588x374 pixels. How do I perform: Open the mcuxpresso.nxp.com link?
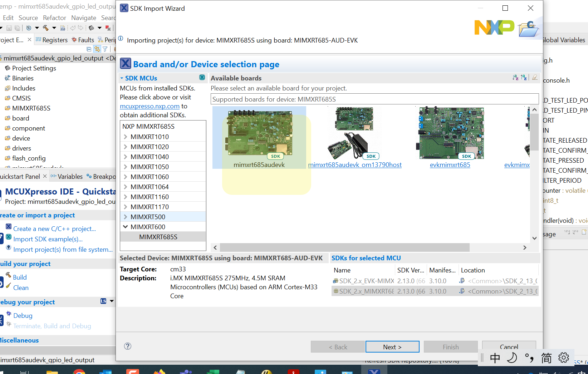tap(150, 106)
